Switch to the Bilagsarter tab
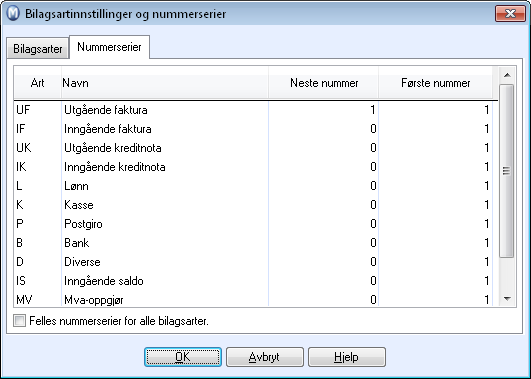Image resolution: width=531 pixels, height=379 pixels. pyautogui.click(x=38, y=49)
